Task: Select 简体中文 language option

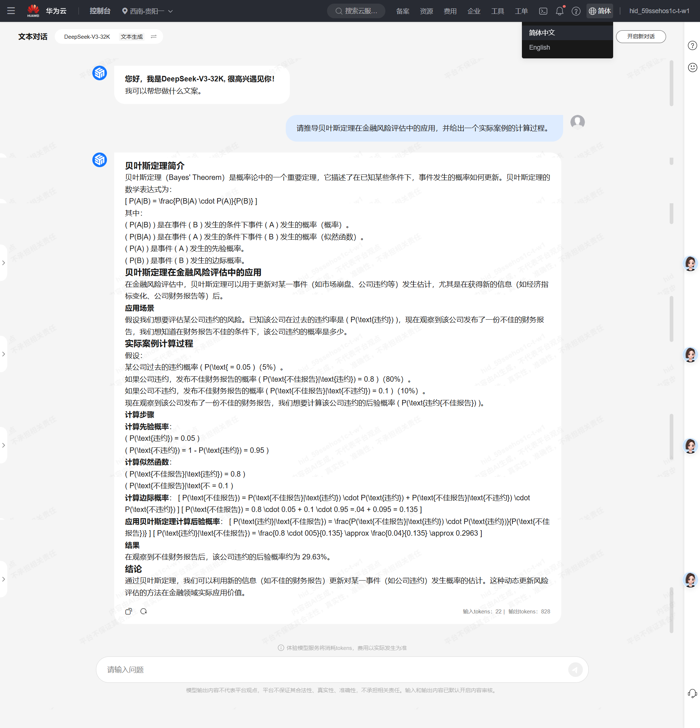Action: 568,33
